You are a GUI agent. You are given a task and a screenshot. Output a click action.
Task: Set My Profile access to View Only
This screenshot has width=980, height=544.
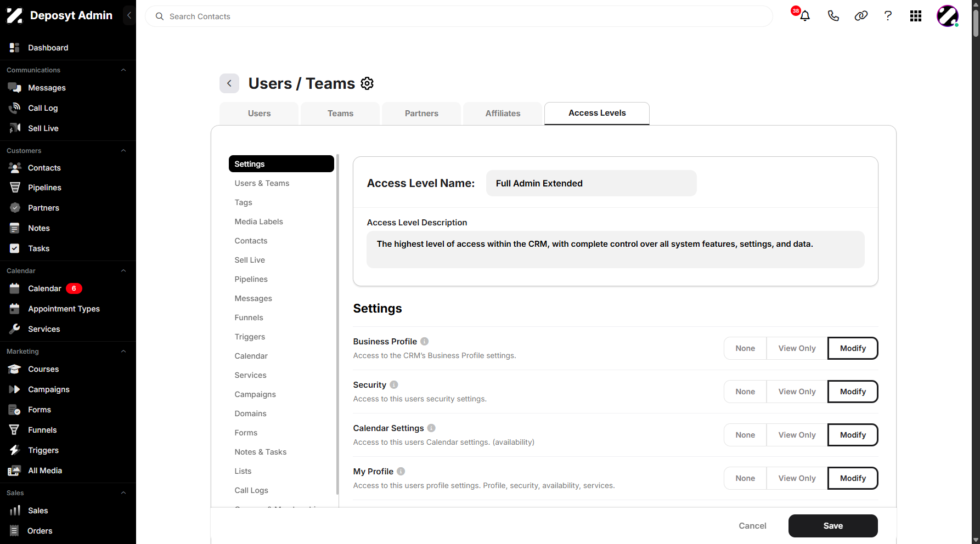click(x=797, y=478)
